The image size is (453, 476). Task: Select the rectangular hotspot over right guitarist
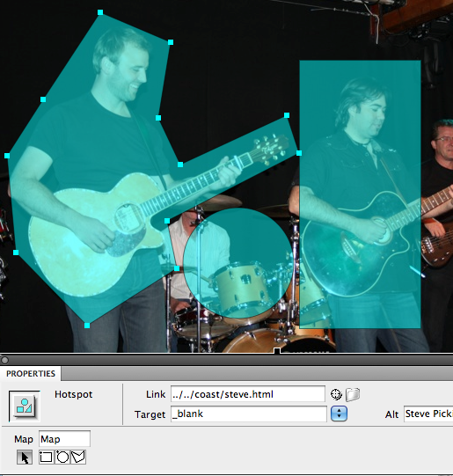point(360,194)
